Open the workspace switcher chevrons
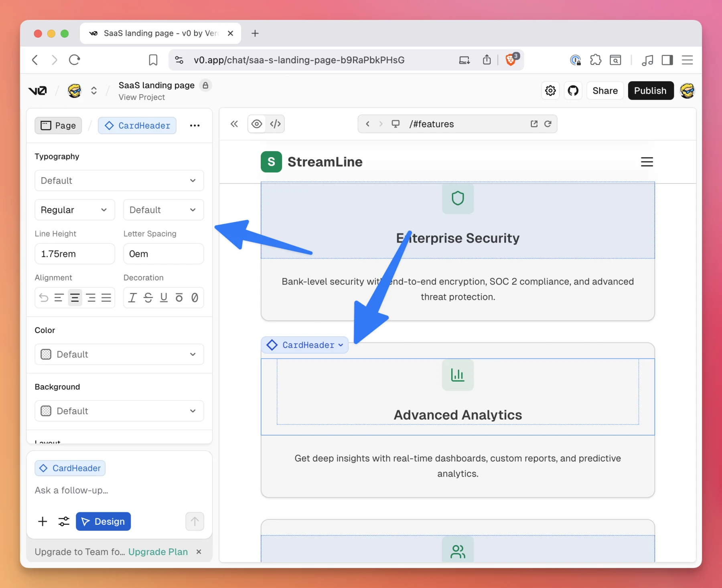This screenshot has height=588, width=722. coord(94,91)
